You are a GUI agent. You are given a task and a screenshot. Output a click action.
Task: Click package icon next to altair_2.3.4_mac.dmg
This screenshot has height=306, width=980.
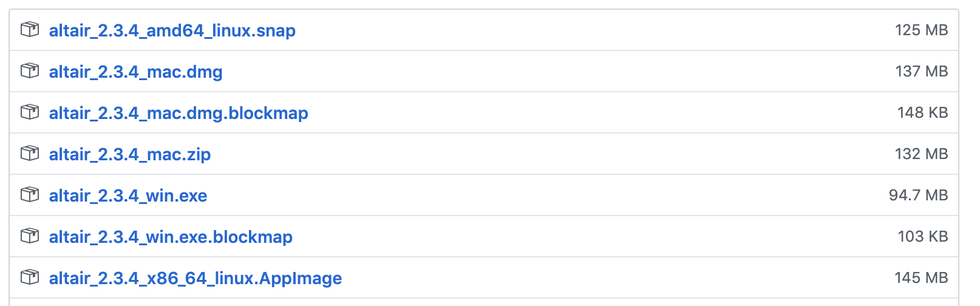point(30,71)
